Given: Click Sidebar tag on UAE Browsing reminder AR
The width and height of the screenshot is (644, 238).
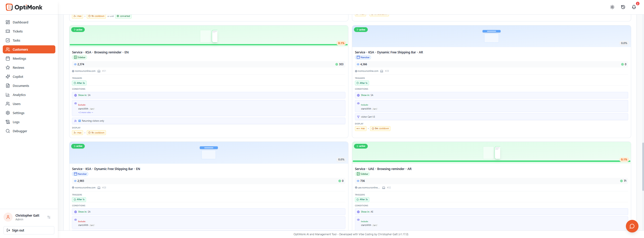Looking at the screenshot, I should point(363,174).
